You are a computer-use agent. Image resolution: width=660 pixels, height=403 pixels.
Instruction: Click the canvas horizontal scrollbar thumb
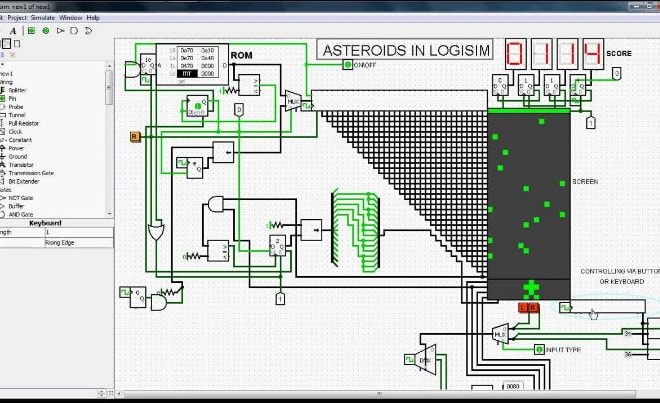click(x=380, y=394)
